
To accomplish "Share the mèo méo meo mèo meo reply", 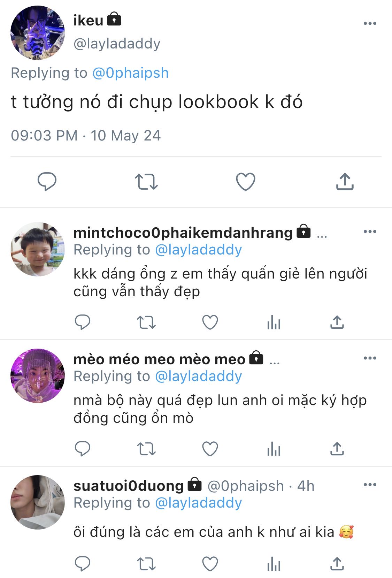I will (x=337, y=448).
